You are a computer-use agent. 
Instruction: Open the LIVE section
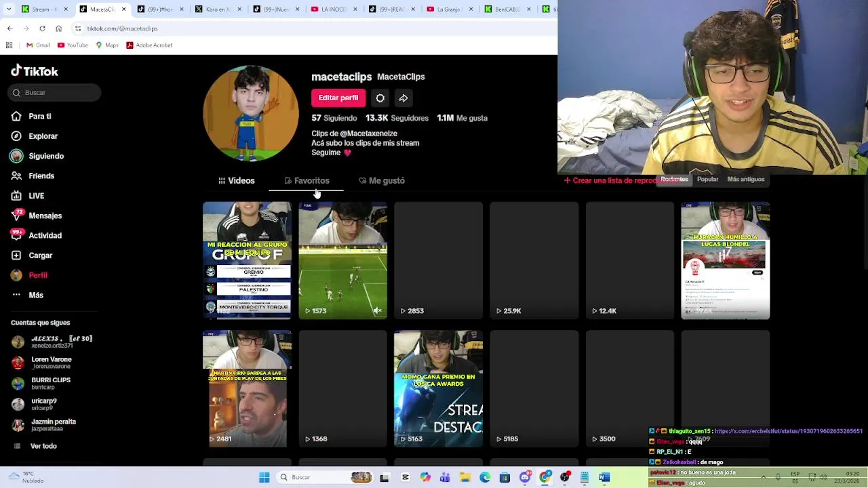point(28,196)
